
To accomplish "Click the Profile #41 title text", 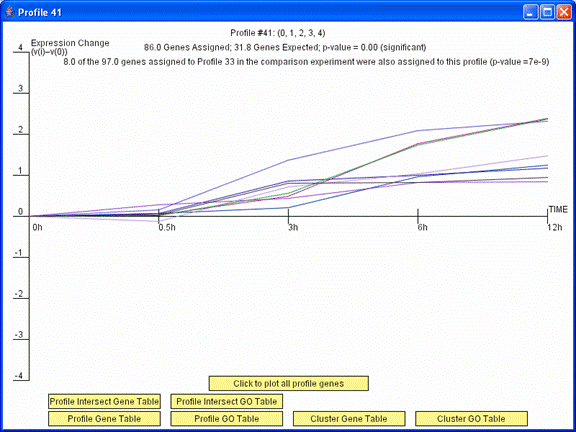I will (x=278, y=33).
